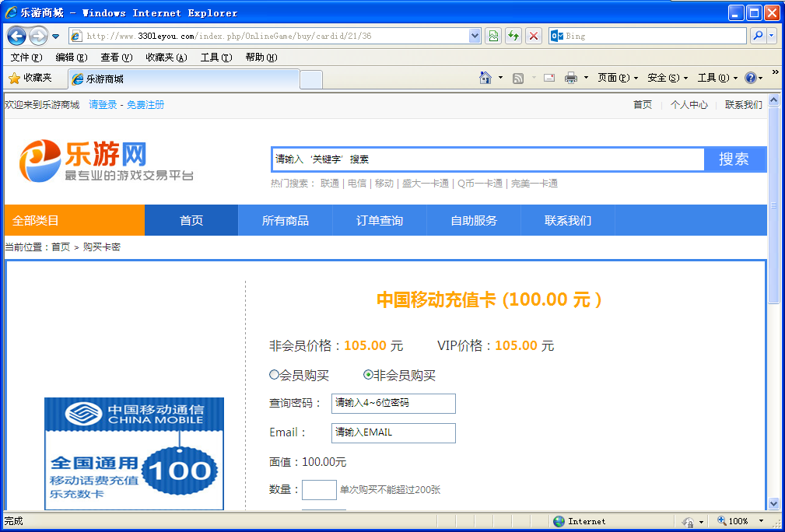Image resolution: width=785 pixels, height=532 pixels.
Task: Click the 免费注册 register link
Action: (145, 104)
